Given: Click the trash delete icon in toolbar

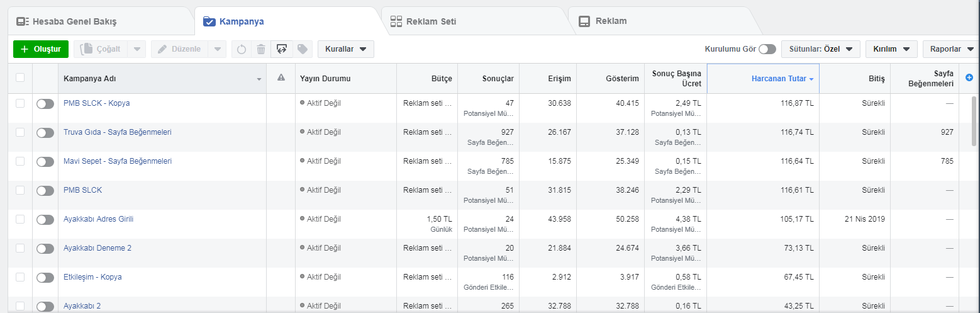Looking at the screenshot, I should tap(261, 49).
